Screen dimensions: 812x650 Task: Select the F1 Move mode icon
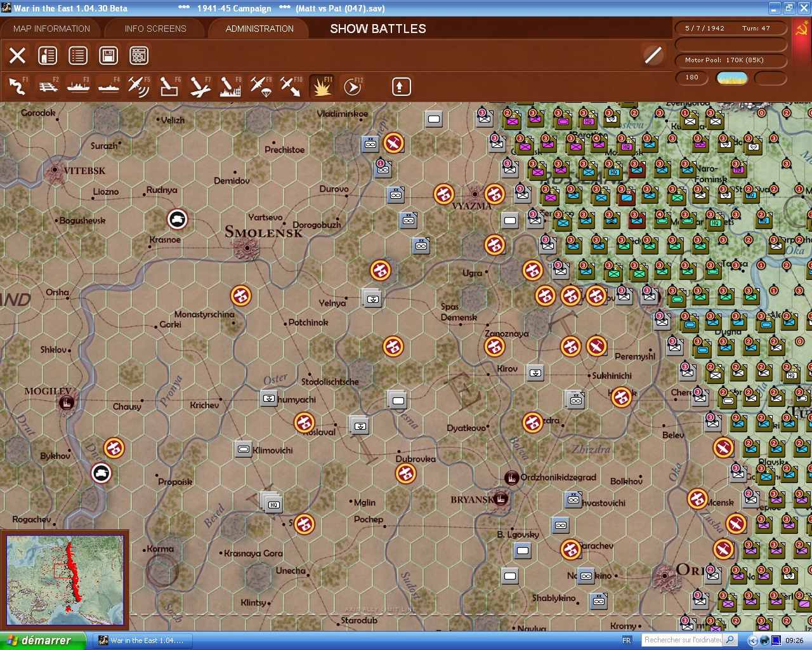click(17, 86)
